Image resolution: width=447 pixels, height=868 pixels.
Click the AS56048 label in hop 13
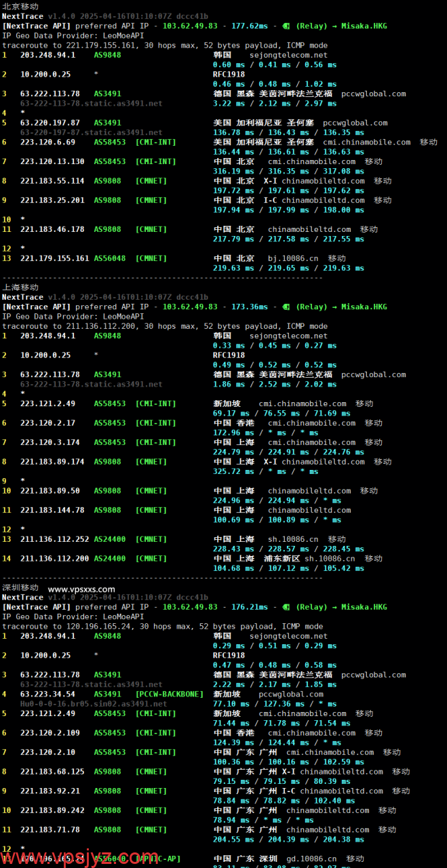pos(109,258)
